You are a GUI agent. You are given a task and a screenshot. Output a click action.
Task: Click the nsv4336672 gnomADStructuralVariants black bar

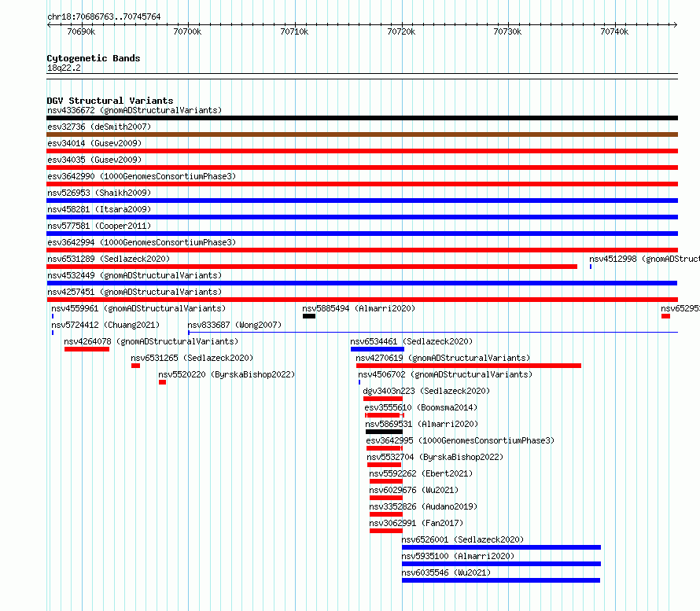click(x=362, y=118)
